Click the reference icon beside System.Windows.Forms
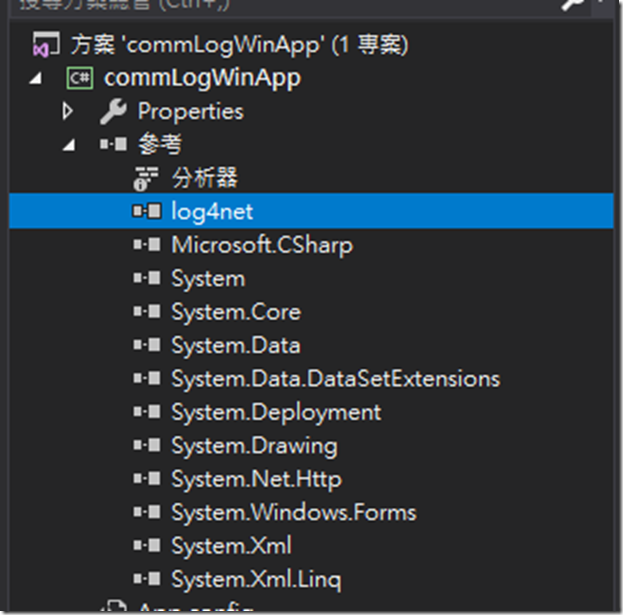This screenshot has height=615, width=623. click(x=147, y=512)
